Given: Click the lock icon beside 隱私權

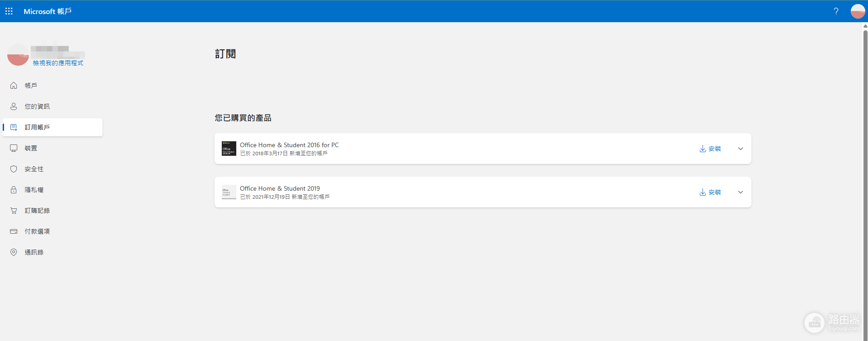Looking at the screenshot, I should (x=14, y=190).
